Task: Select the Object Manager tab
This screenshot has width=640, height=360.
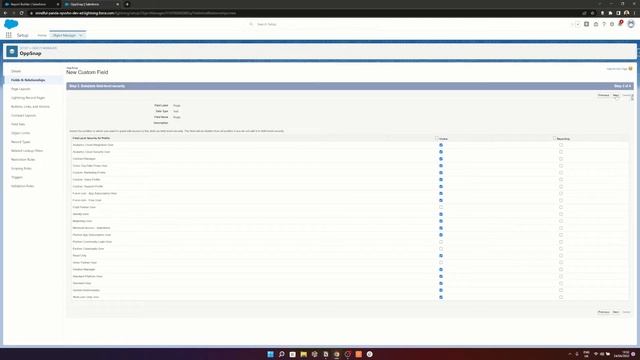Action: pyautogui.click(x=64, y=36)
